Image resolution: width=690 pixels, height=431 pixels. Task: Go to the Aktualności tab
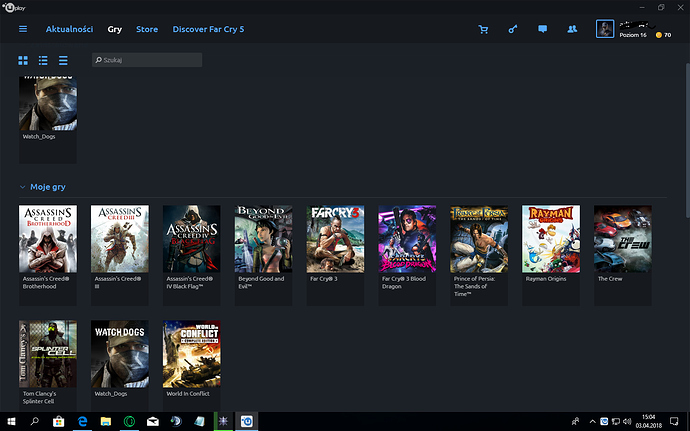click(x=70, y=29)
